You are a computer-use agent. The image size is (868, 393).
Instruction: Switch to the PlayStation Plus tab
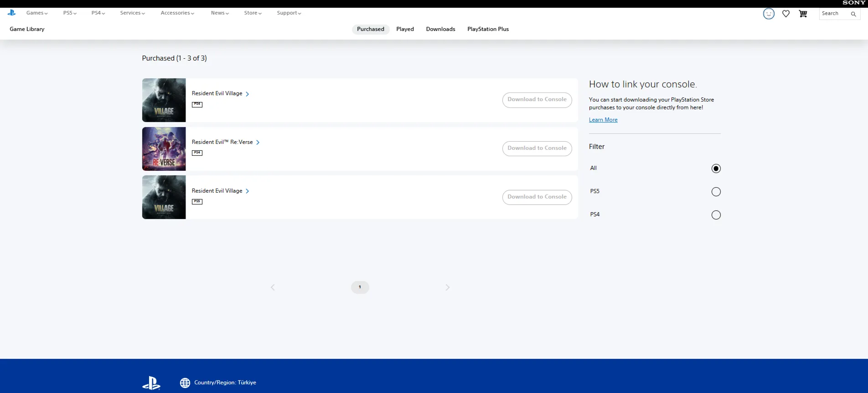[x=488, y=29]
